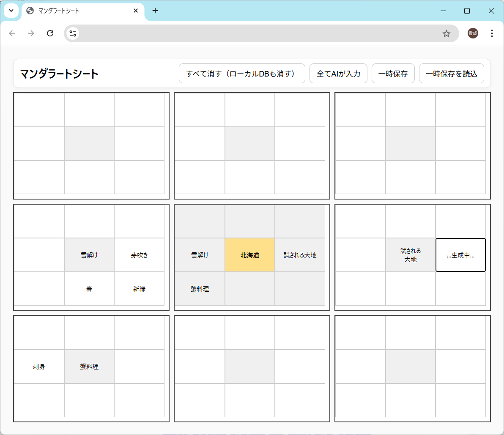Open the user profile avatar
The height and width of the screenshot is (435, 504).
point(473,33)
